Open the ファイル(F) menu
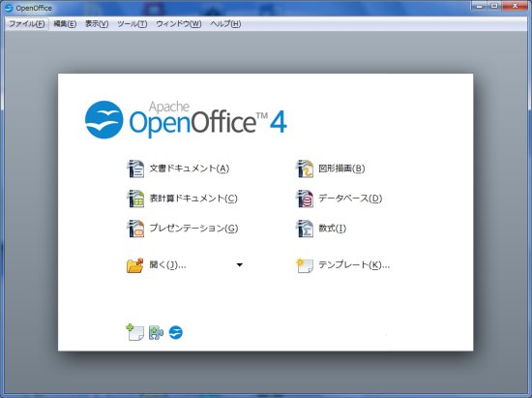The height and width of the screenshot is (398, 532). click(27, 24)
